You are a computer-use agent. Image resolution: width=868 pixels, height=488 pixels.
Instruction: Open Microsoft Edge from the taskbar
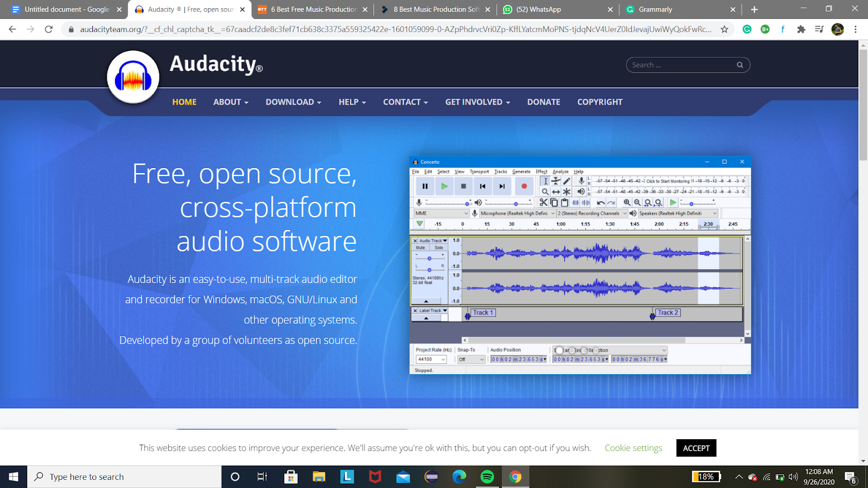pyautogui.click(x=459, y=477)
